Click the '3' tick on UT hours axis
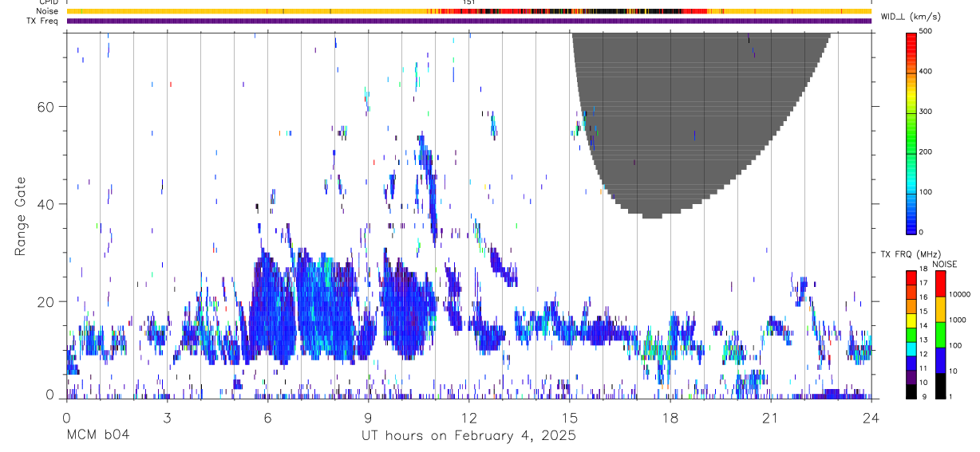 pyautogui.click(x=167, y=417)
